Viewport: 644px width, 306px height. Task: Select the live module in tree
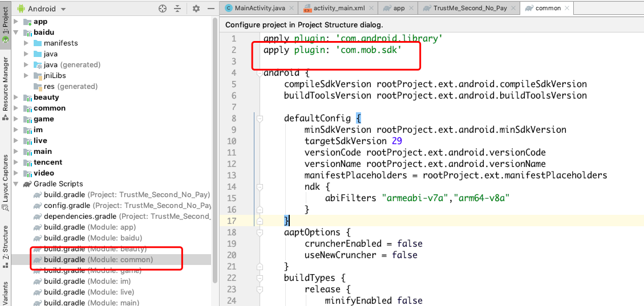click(x=40, y=141)
